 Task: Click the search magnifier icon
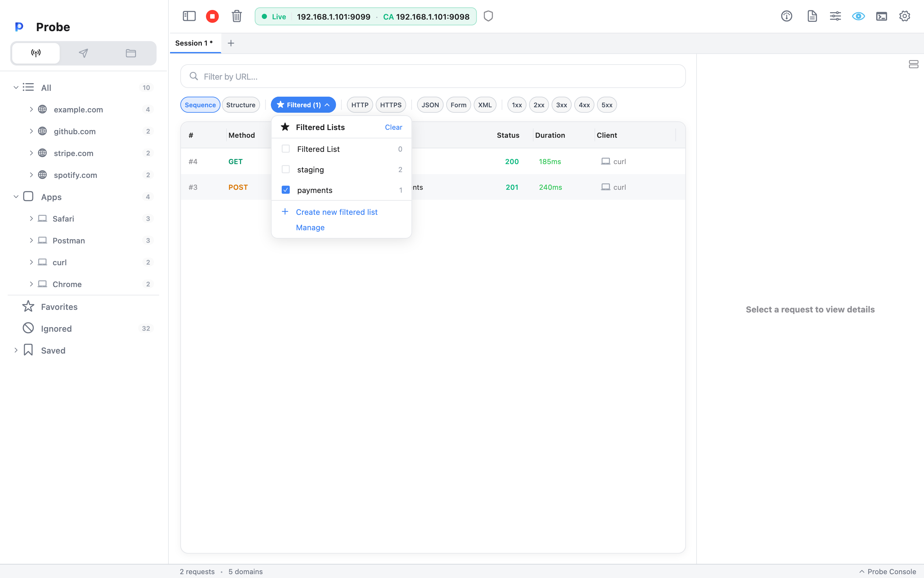194,76
